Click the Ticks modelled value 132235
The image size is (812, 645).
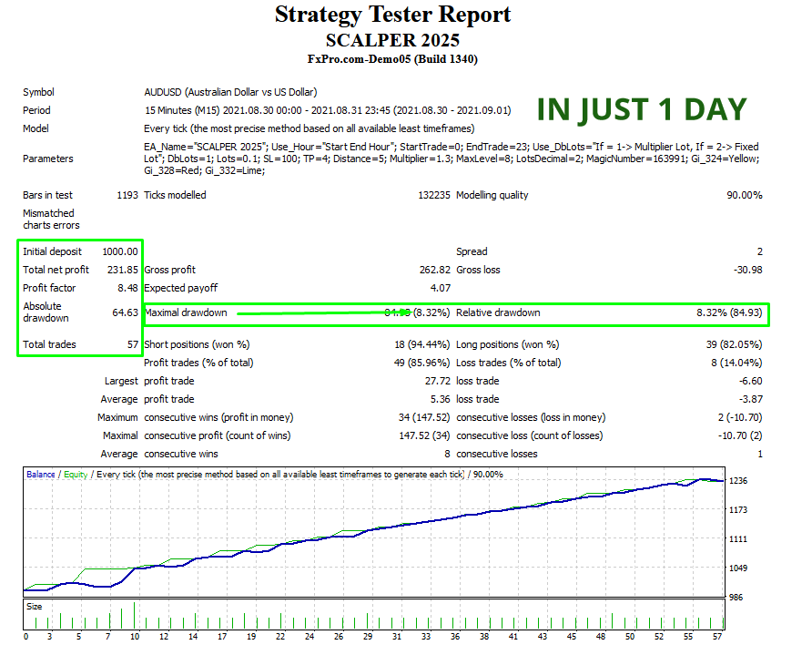[431, 195]
